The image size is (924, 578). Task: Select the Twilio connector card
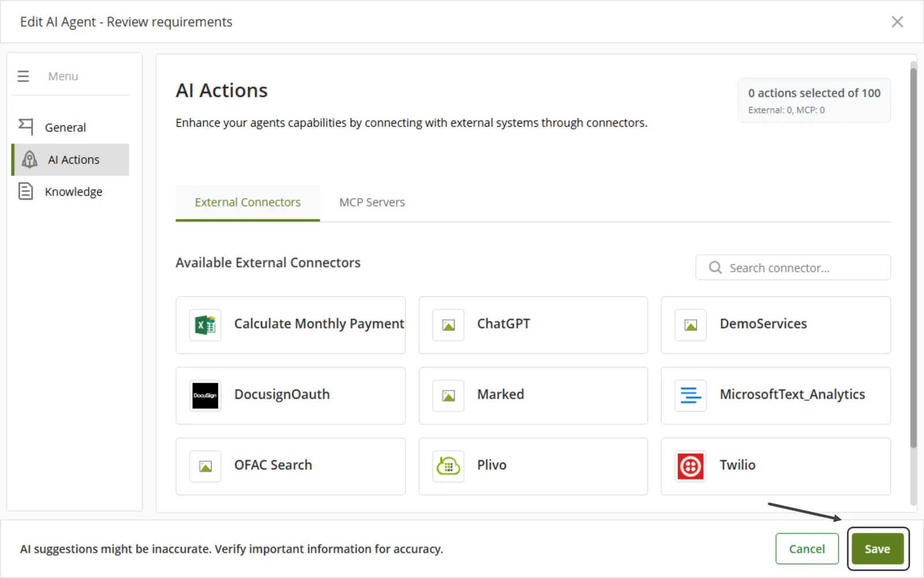776,466
